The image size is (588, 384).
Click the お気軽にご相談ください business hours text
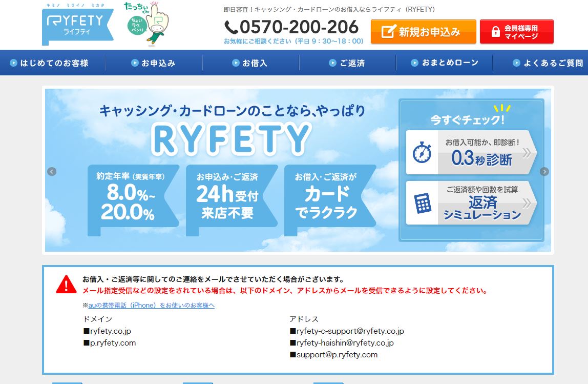(x=293, y=41)
